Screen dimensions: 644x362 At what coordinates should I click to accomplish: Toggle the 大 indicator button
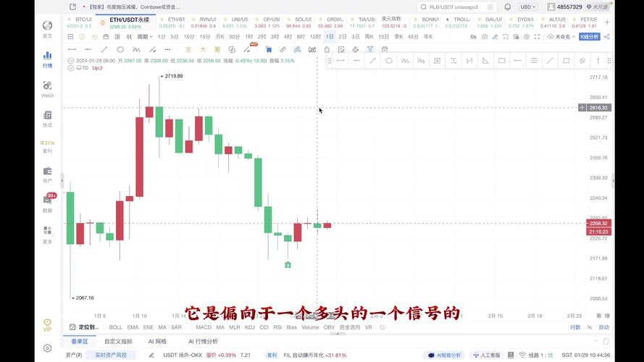[x=203, y=49]
